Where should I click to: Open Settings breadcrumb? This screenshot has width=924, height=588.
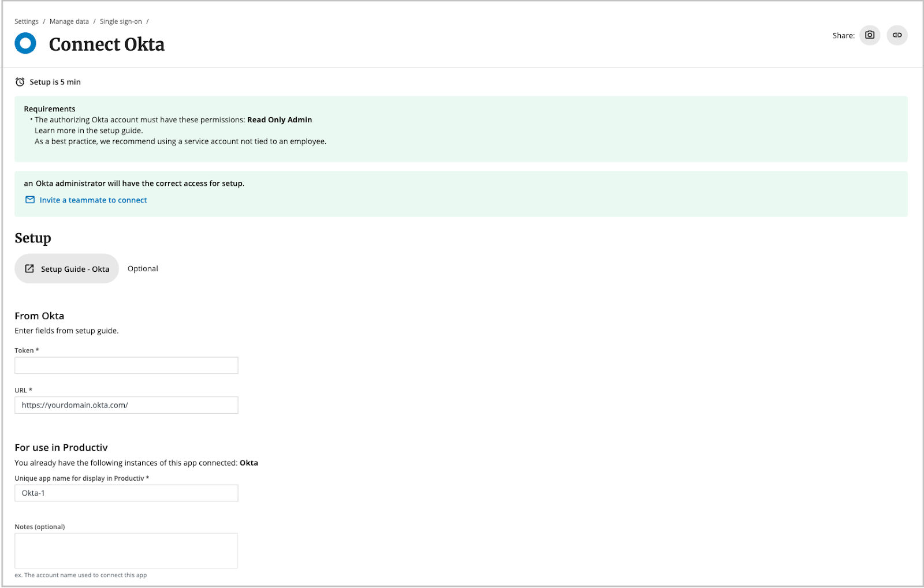pos(27,21)
